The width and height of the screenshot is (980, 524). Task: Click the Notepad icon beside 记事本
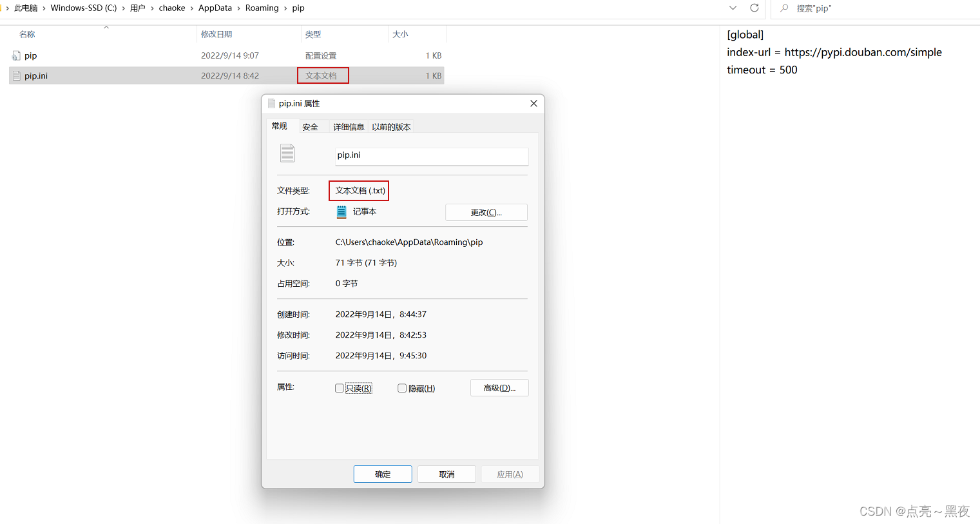pyautogui.click(x=341, y=211)
